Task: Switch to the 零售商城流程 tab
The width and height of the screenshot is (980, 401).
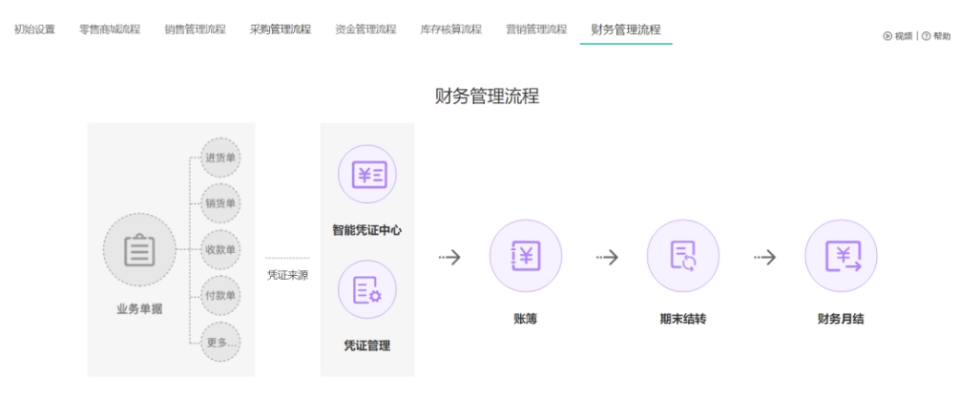Action: pyautogui.click(x=110, y=29)
